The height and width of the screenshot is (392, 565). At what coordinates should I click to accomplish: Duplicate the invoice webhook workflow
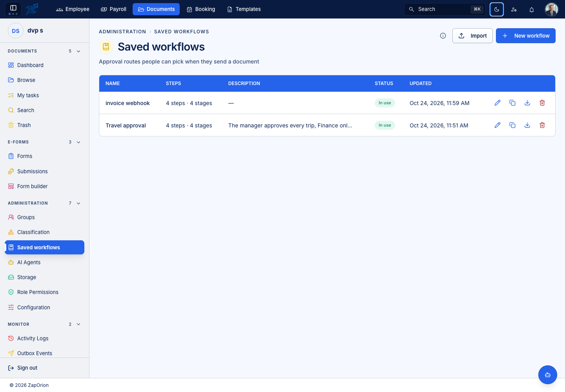[512, 103]
